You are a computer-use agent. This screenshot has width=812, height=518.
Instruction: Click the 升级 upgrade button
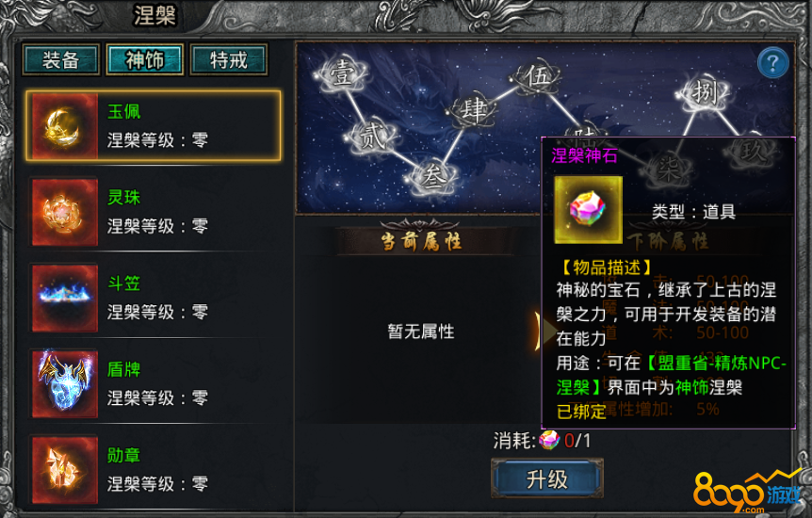[x=547, y=479]
